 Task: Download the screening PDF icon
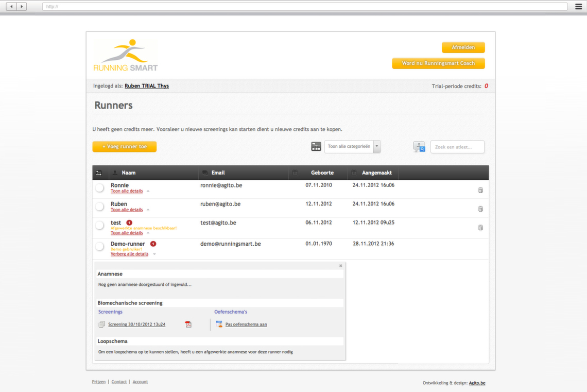(188, 324)
